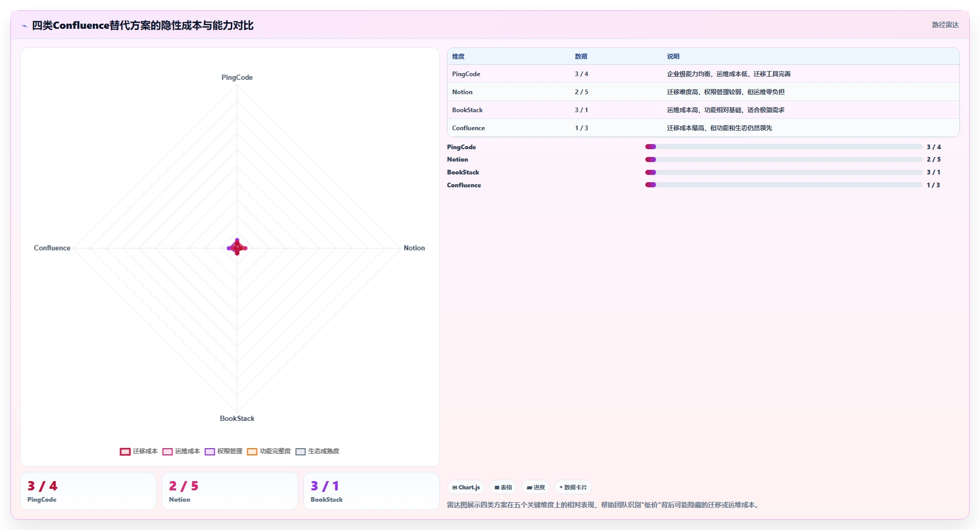Click the 表格 tag chip
This screenshot has width=980, height=530.
[x=503, y=487]
